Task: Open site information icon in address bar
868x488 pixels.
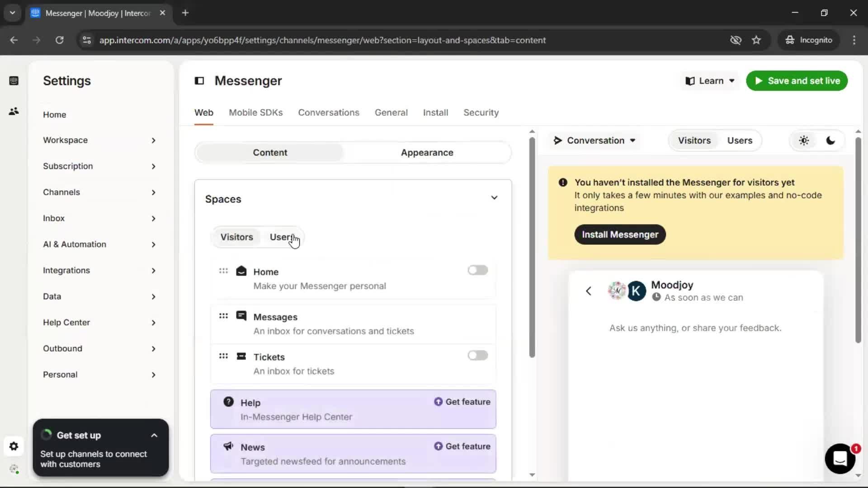Action: coord(87,40)
